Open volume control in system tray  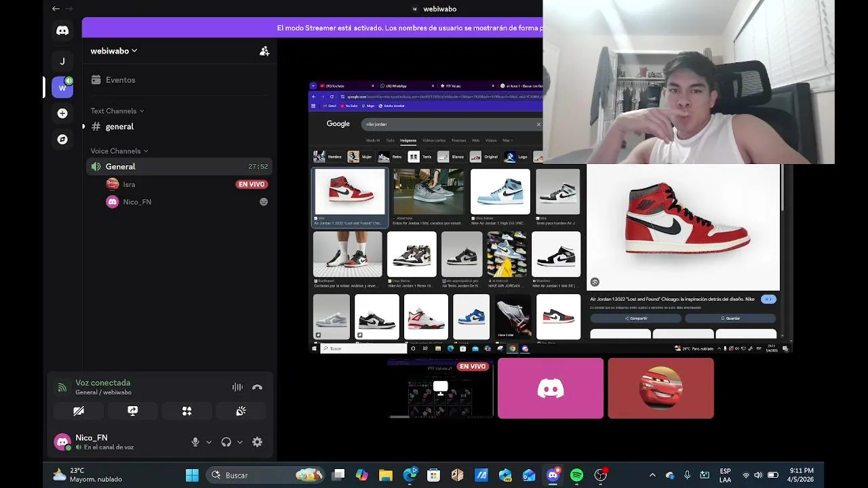tap(758, 475)
